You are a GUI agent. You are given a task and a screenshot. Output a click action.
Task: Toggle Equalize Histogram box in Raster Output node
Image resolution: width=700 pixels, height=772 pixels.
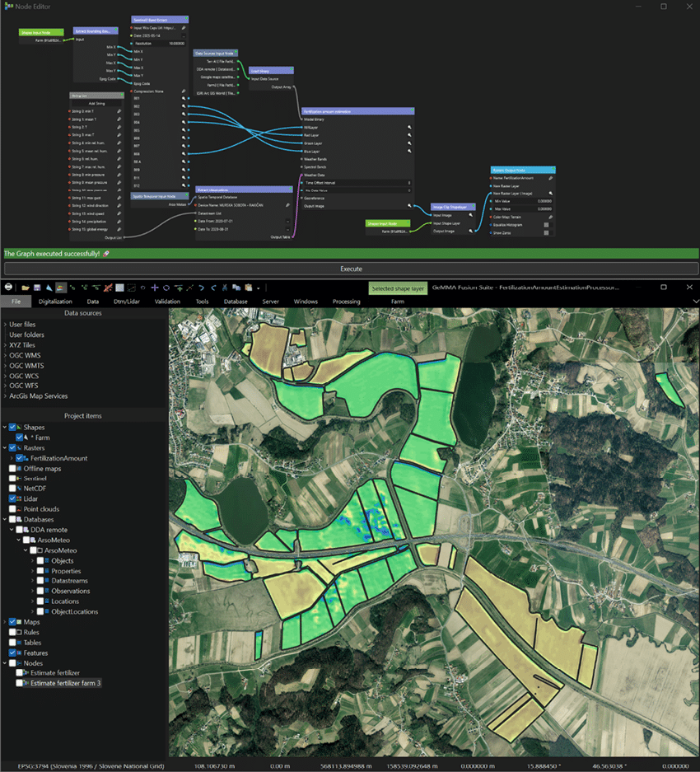pos(545,224)
